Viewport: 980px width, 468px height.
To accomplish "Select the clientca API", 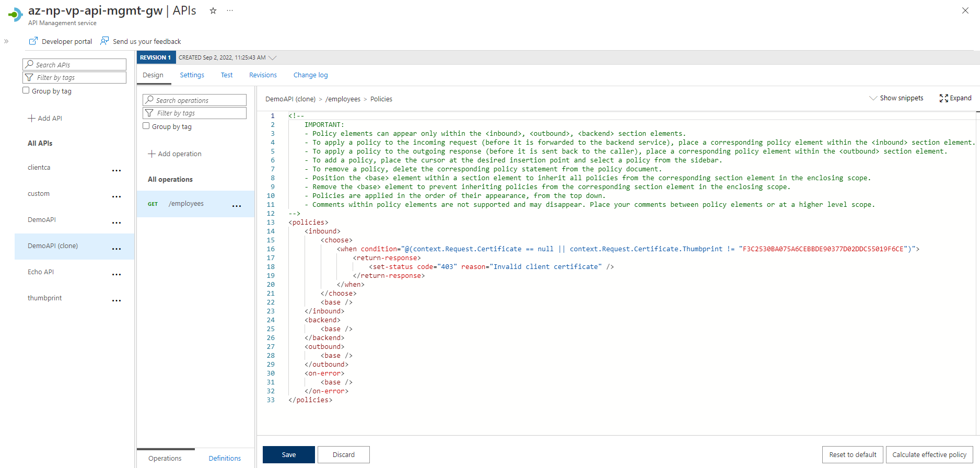I will 39,168.
